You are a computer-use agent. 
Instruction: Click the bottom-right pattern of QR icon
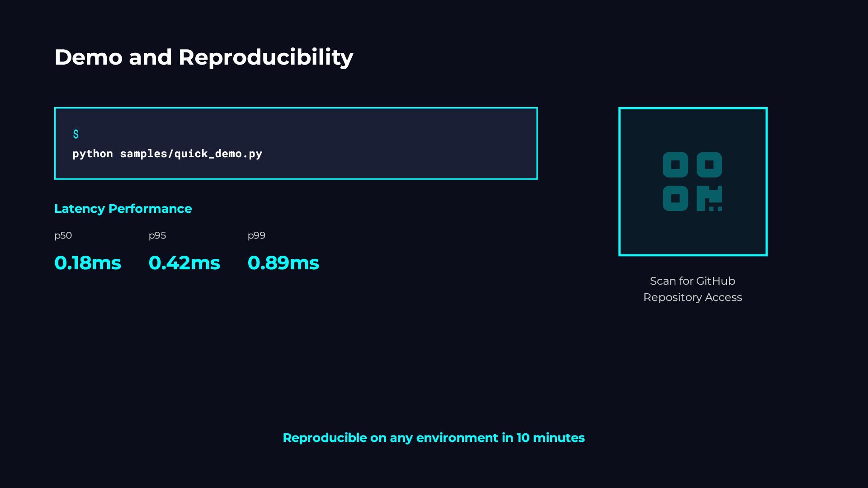coord(709,198)
